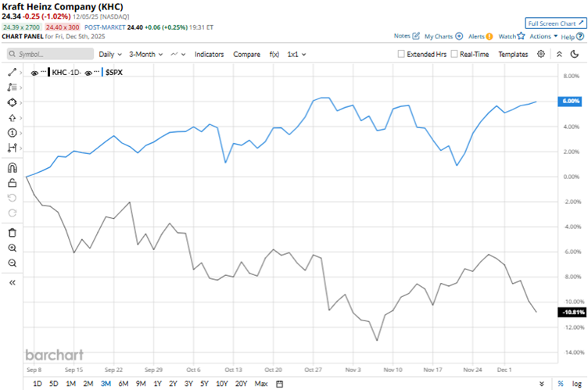This screenshot has width=588, height=390.
Task: Toggle percent scale mode
Action: [x=561, y=384]
